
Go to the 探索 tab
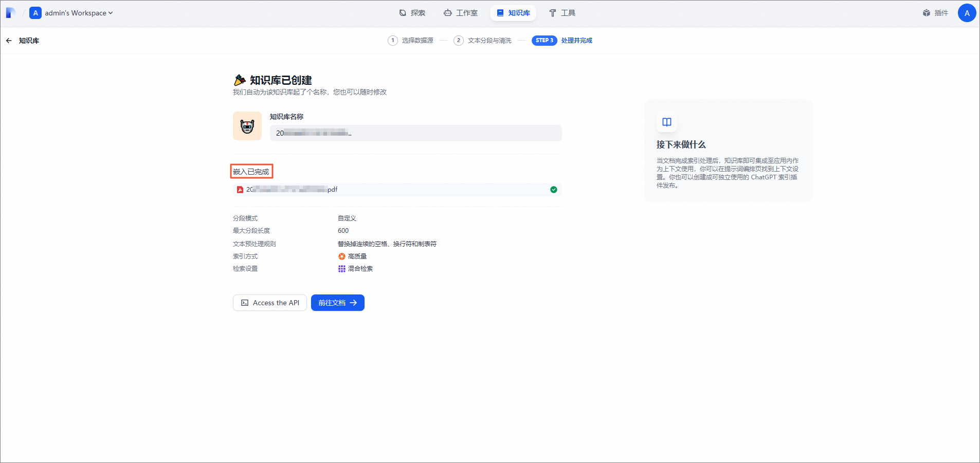[412, 13]
